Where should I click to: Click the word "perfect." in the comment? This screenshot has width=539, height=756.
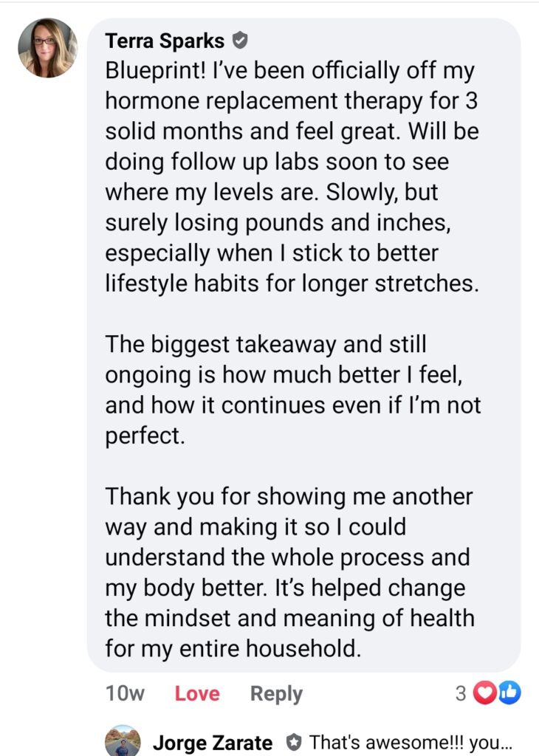point(144,435)
